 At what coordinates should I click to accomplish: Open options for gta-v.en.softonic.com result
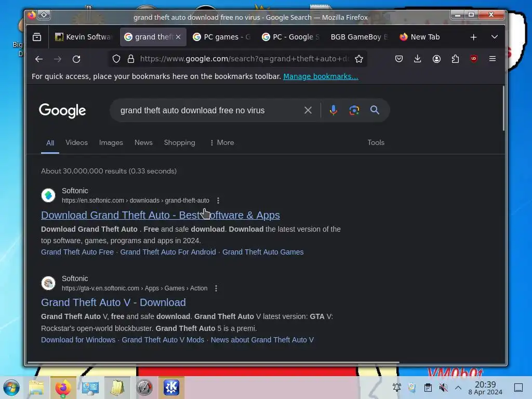pyautogui.click(x=216, y=288)
